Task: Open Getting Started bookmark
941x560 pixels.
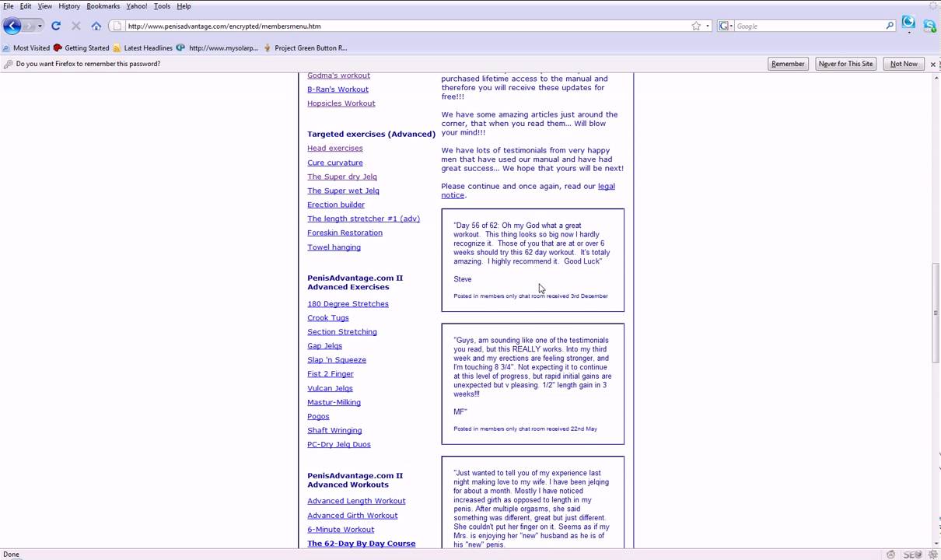Action: [81, 48]
